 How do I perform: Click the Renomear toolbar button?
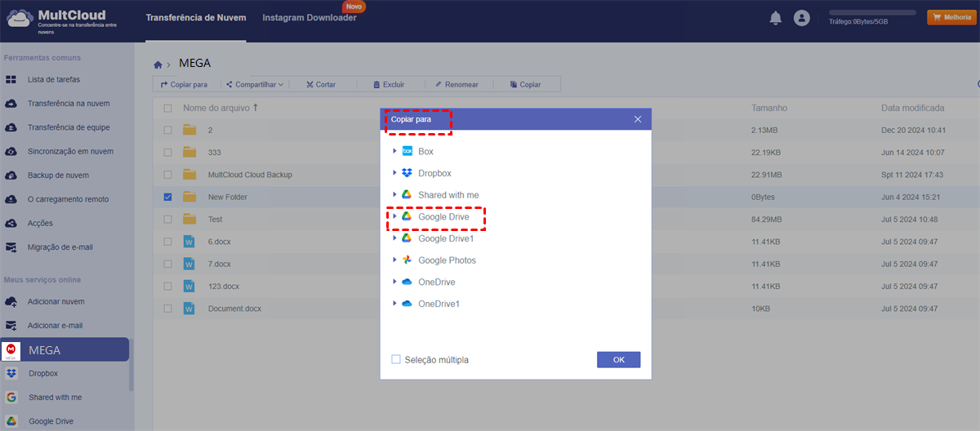click(457, 84)
